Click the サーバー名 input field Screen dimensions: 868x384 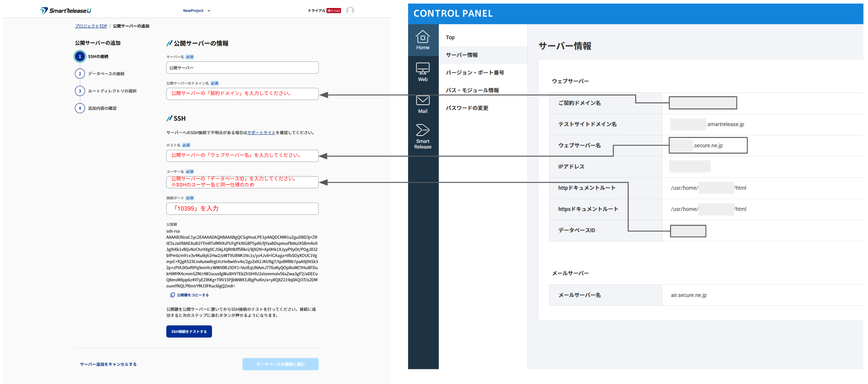242,68
